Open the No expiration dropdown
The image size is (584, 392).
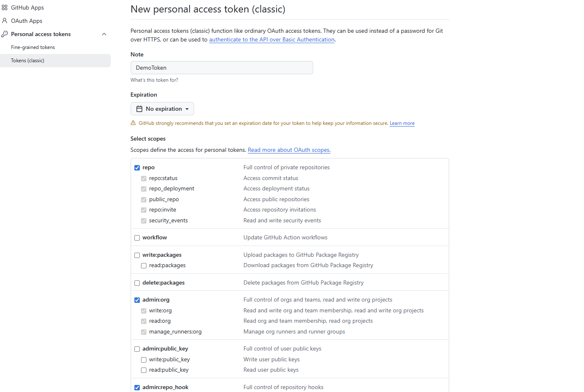(x=162, y=108)
